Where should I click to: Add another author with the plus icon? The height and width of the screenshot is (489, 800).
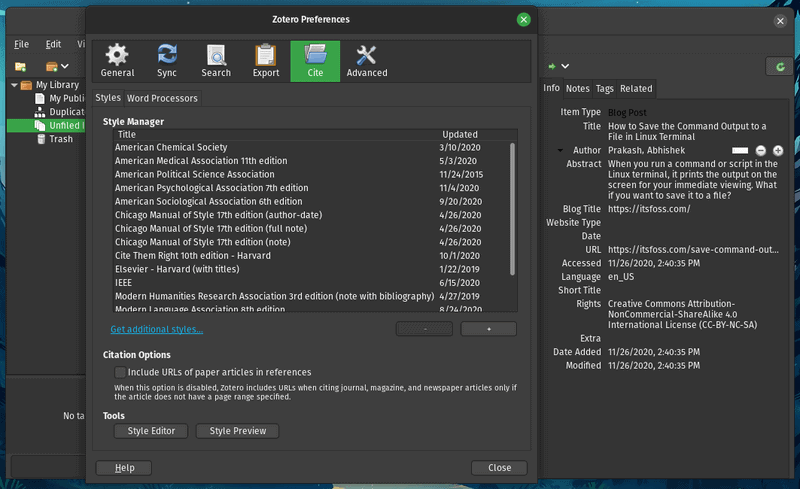tap(778, 150)
